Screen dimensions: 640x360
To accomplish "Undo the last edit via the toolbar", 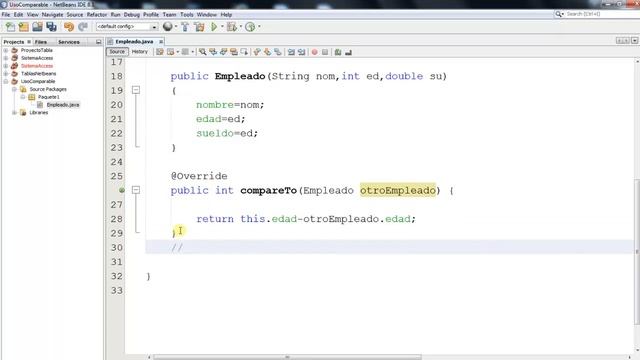I will [x=69, y=27].
